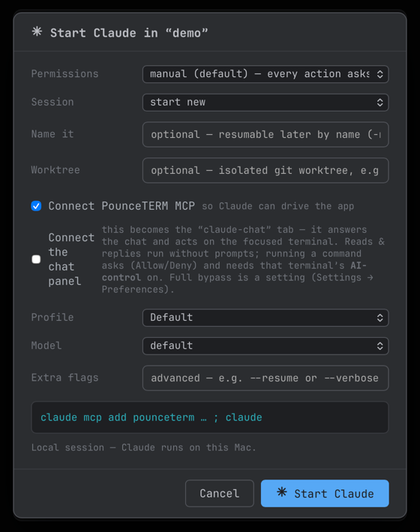Open the Session dropdown showing start new
The image size is (420, 532).
point(265,102)
